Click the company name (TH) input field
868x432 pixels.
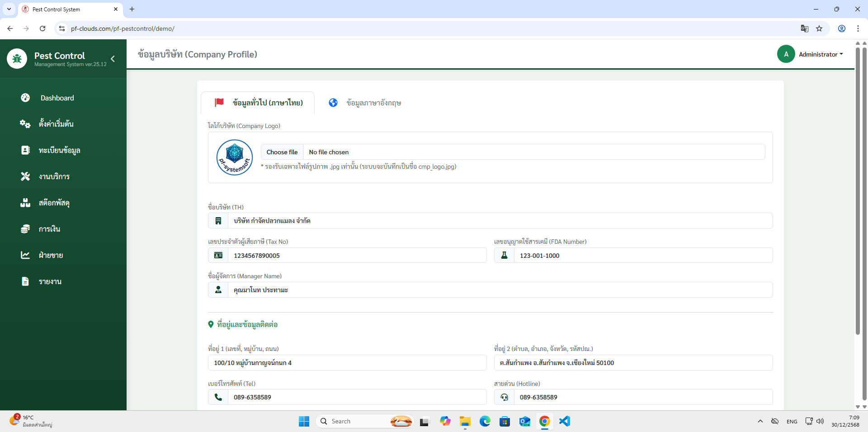(500, 221)
